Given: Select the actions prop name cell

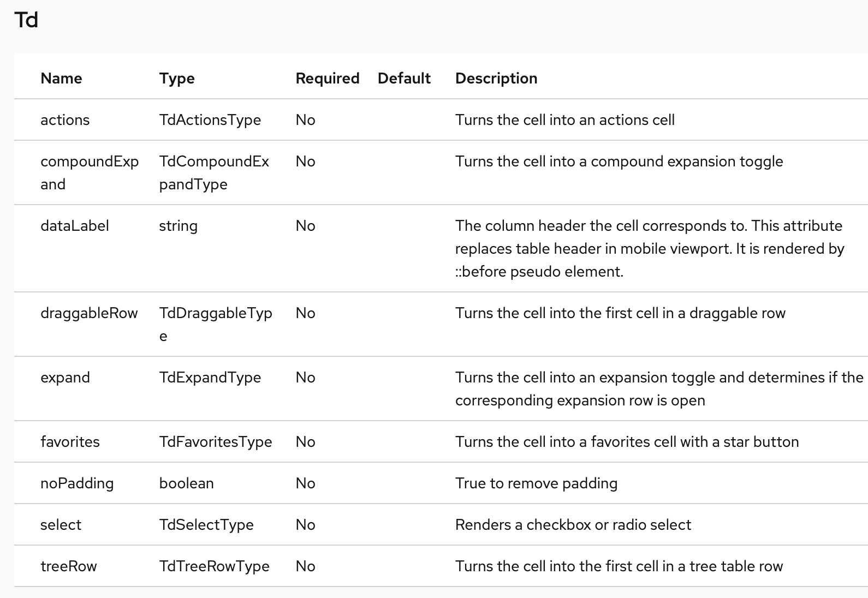Looking at the screenshot, I should [65, 119].
